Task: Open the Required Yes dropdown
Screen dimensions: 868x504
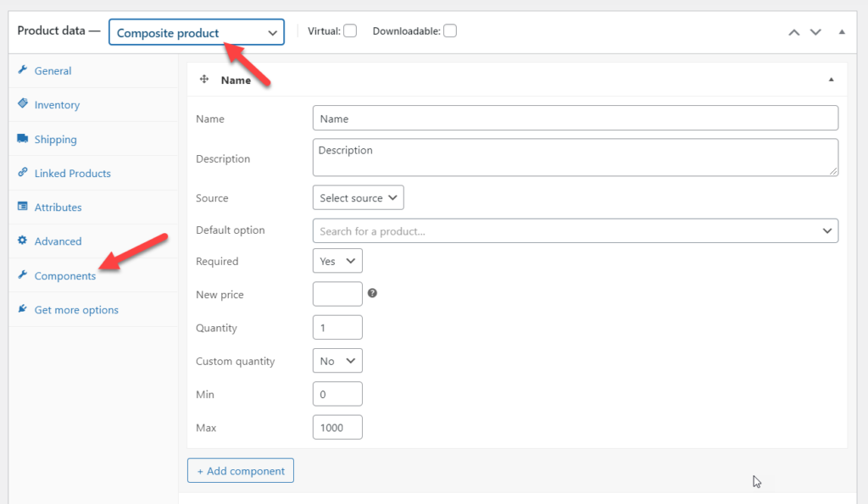Action: (337, 261)
